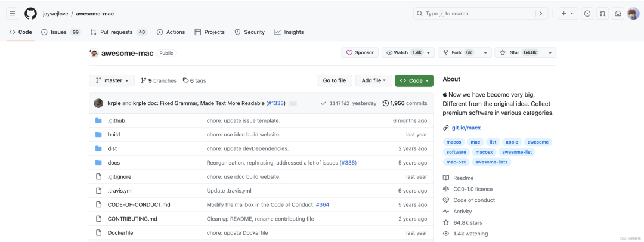Open the notifications inbox icon

tap(618, 14)
